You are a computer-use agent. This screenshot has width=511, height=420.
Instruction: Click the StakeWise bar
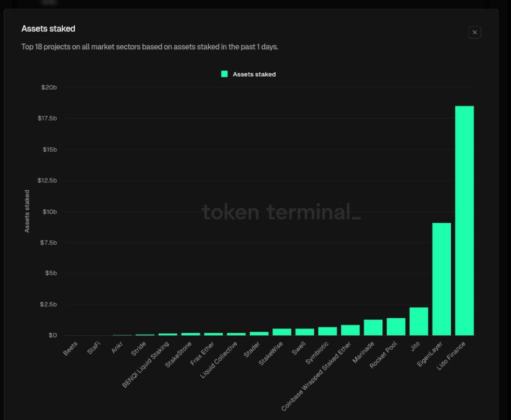282,332
